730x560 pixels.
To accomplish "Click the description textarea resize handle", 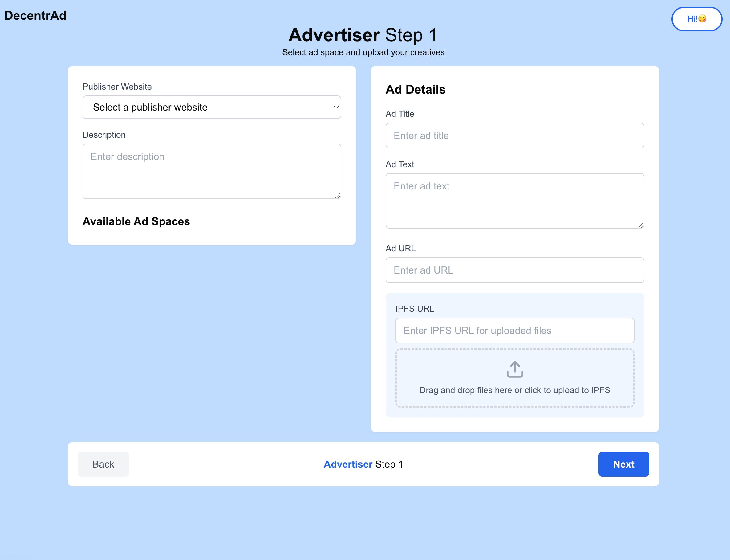I will point(338,195).
